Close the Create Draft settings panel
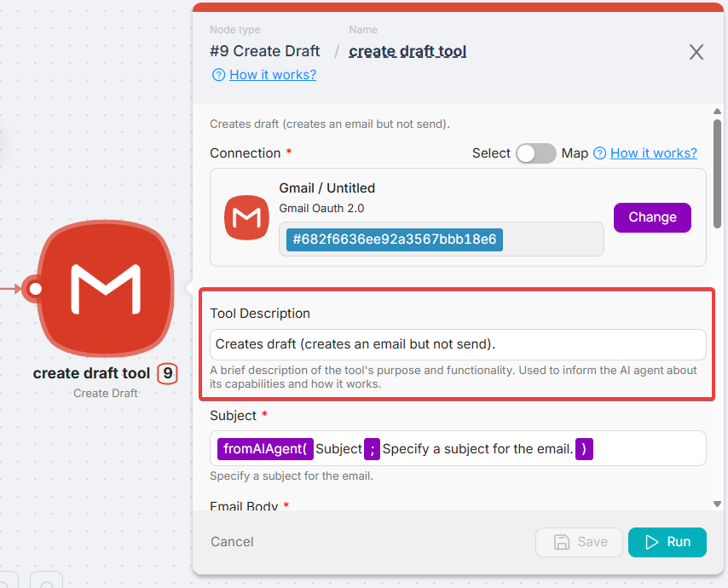This screenshot has height=588, width=728. point(696,52)
